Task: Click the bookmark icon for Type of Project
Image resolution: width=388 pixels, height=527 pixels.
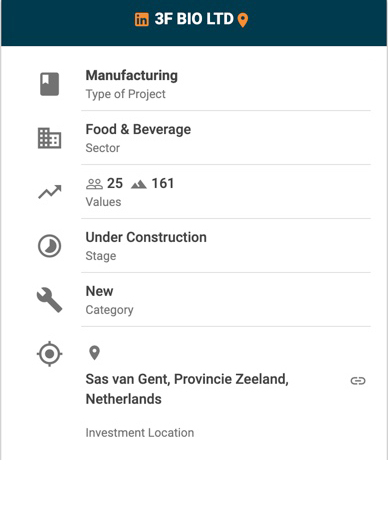Action: [x=49, y=84]
